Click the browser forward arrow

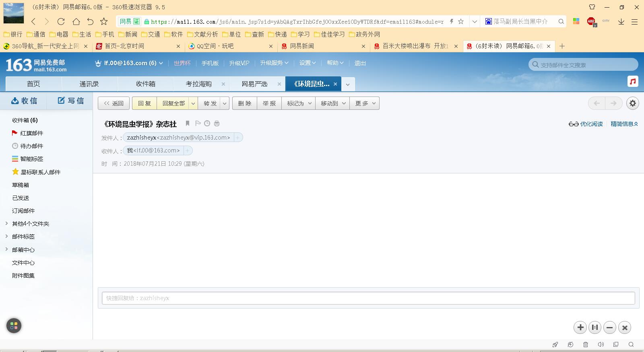[47, 22]
